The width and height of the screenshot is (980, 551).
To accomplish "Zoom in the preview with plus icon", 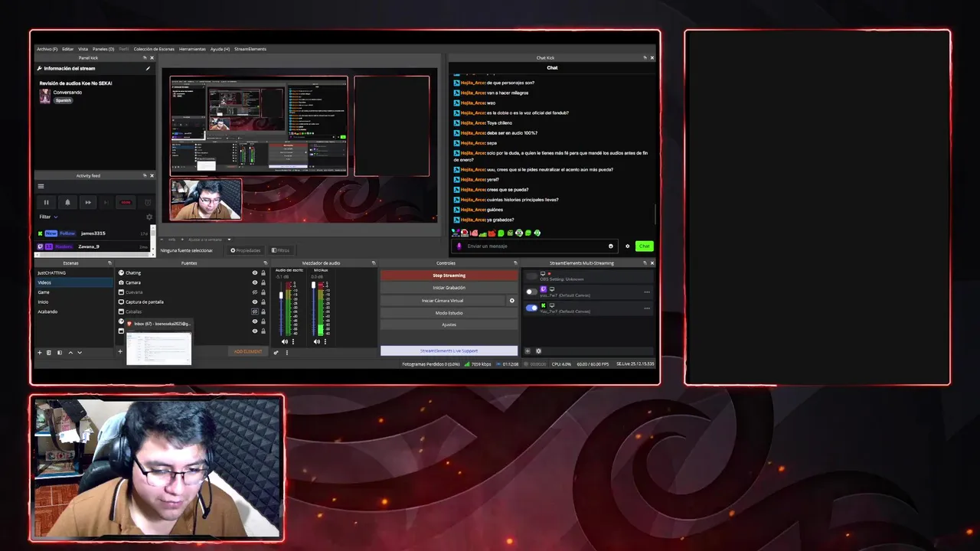I will pyautogui.click(x=183, y=240).
